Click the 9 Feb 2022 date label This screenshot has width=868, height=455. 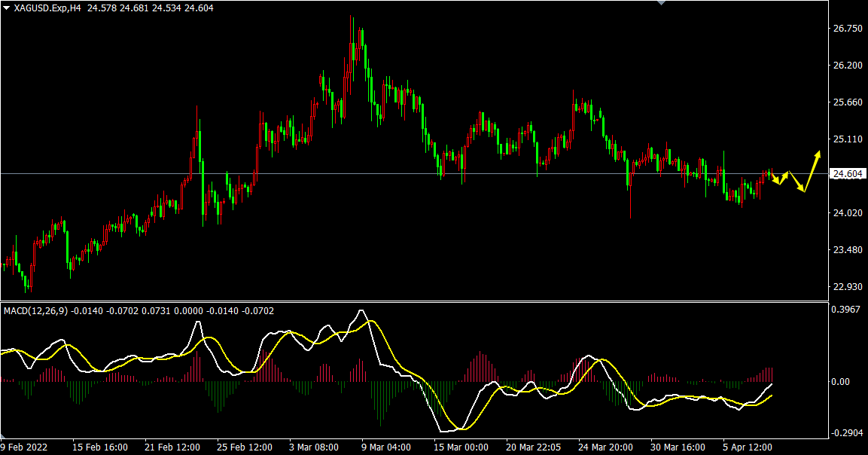coord(26,447)
